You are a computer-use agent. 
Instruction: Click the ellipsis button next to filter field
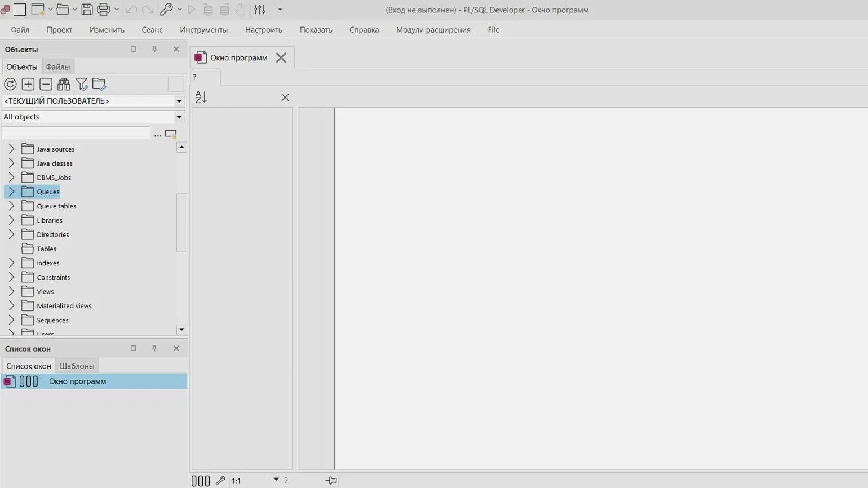[158, 134]
